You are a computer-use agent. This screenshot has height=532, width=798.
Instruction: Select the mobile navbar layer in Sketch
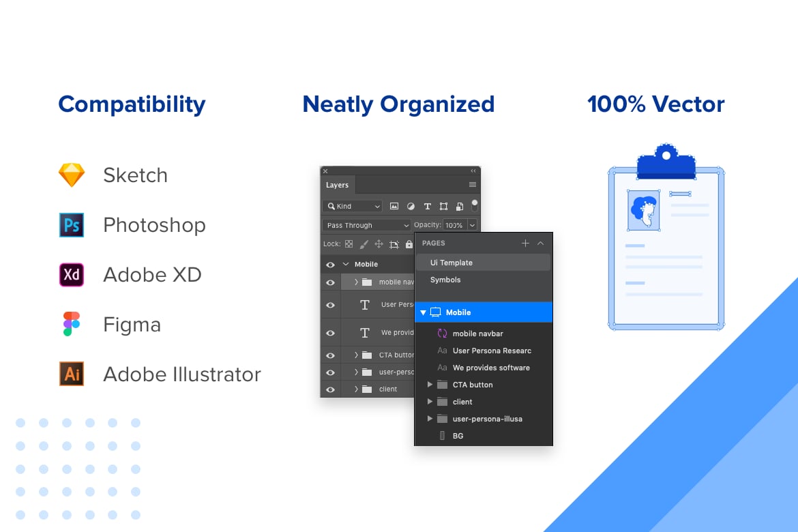484,334
